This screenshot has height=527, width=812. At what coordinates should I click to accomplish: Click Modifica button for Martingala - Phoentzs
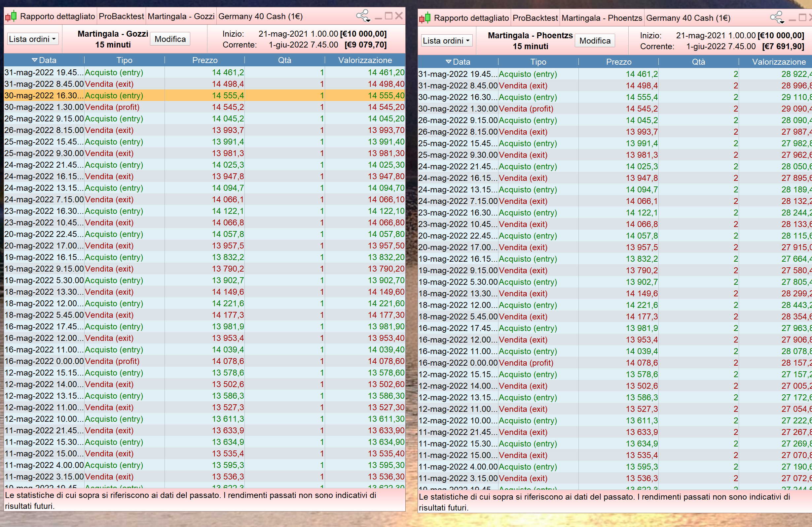click(595, 41)
